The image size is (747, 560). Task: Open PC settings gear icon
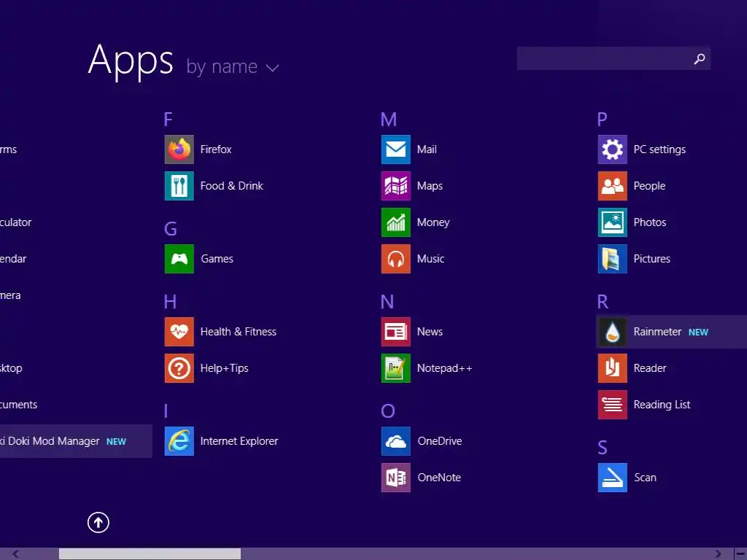point(613,149)
